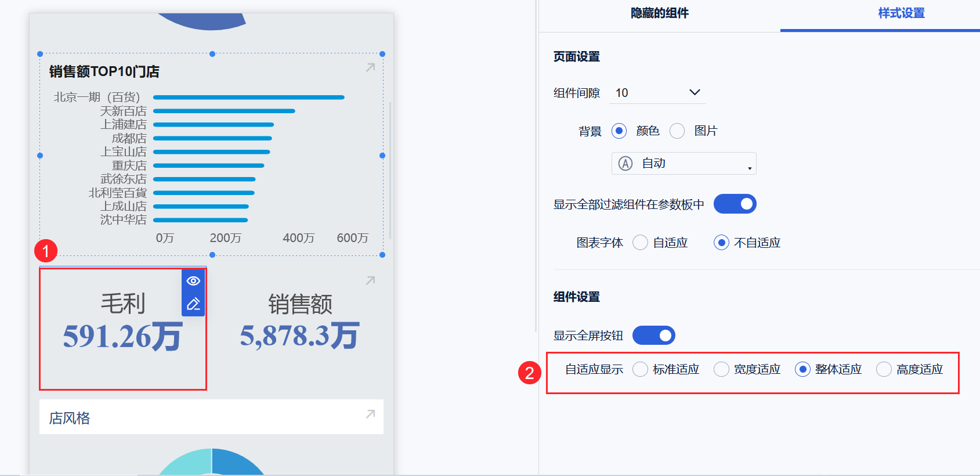This screenshot has width=980, height=476.
Task: Click the 销售额 card title
Action: coord(300,304)
